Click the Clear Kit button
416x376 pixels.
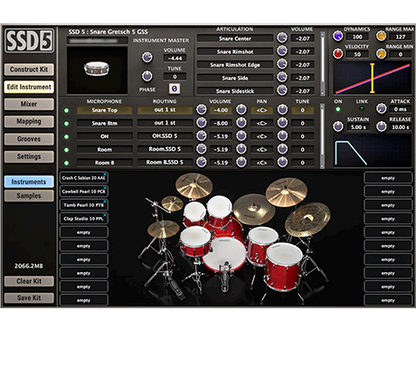tap(29, 281)
